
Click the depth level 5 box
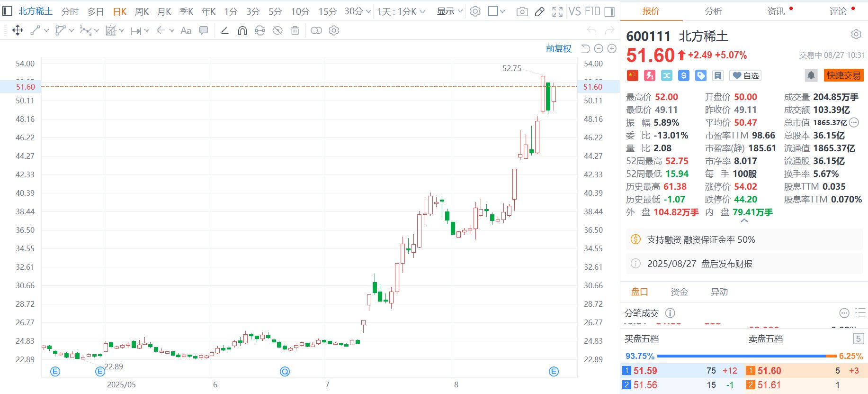point(858,339)
